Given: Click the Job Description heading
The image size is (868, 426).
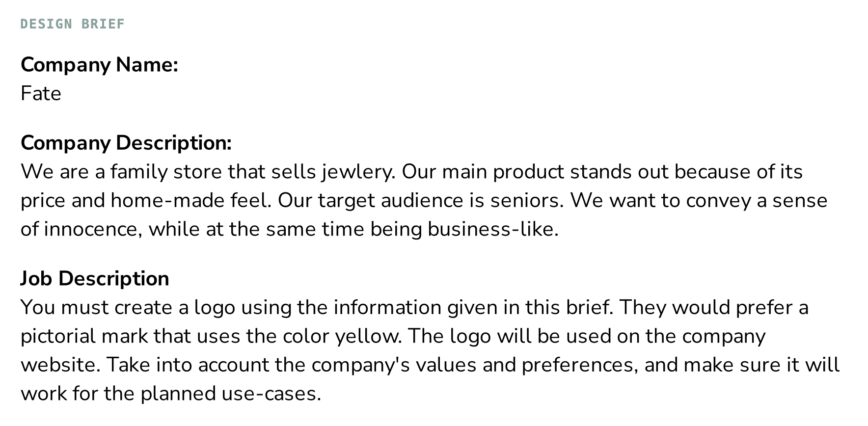Looking at the screenshot, I should tap(95, 278).
